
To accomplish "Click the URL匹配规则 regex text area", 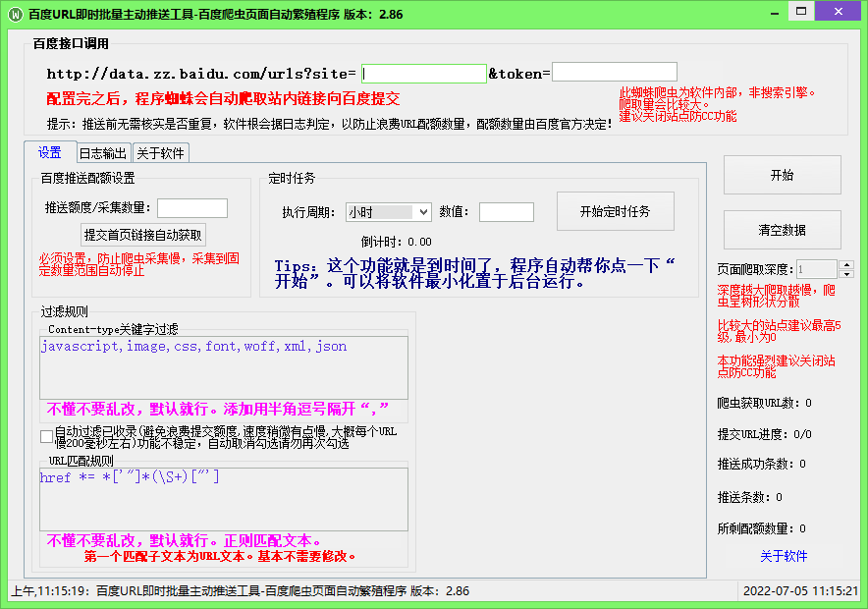I will (224, 499).
